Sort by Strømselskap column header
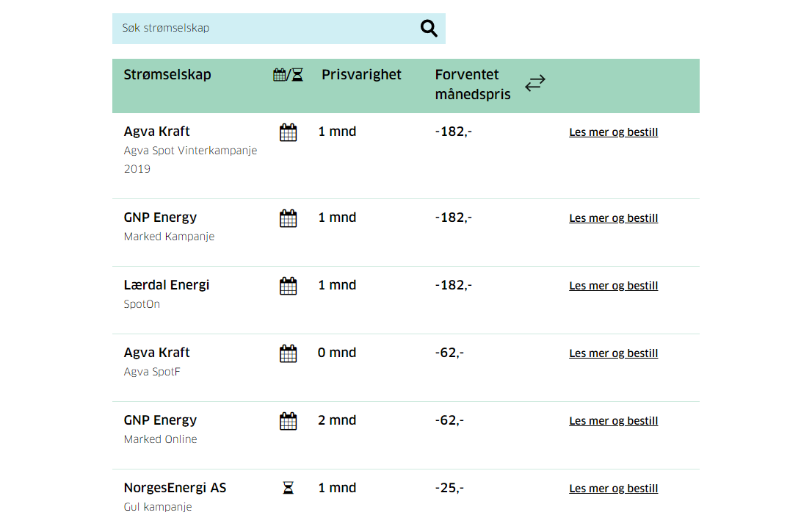 point(167,75)
